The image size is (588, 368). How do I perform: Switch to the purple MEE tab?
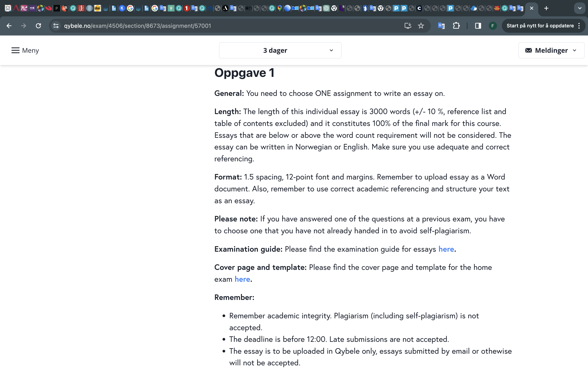(32, 8)
